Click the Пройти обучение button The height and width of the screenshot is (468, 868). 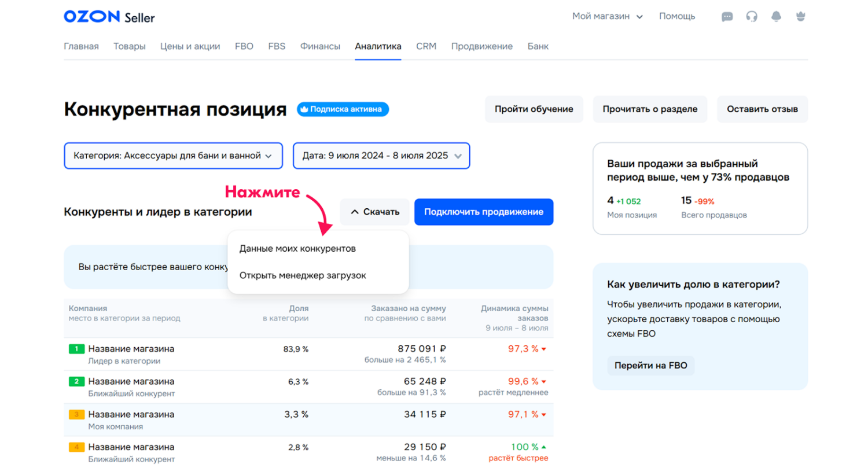click(534, 109)
